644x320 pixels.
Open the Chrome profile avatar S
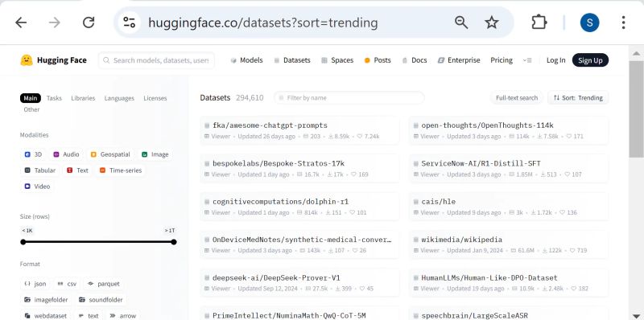589,23
